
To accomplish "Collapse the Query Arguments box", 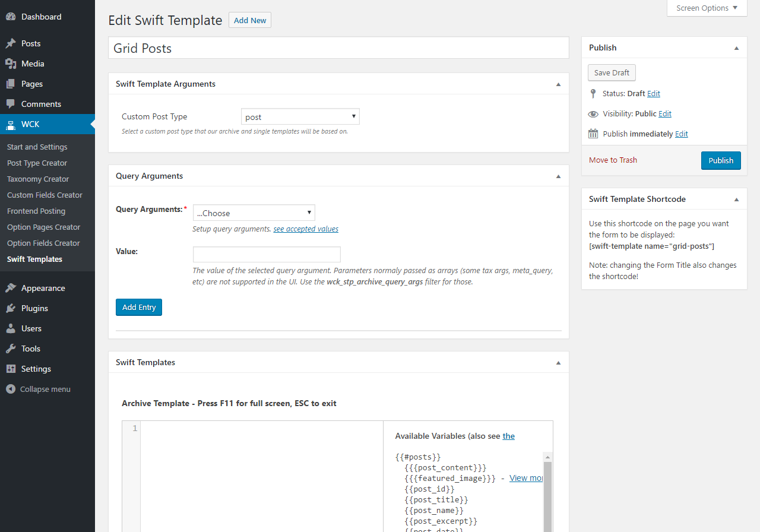I will point(558,176).
